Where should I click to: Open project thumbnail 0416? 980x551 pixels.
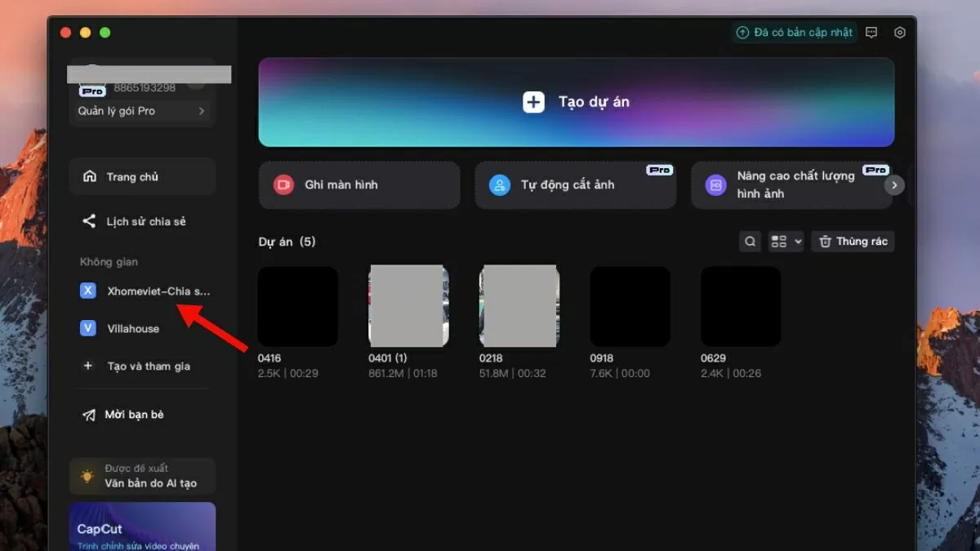click(298, 306)
